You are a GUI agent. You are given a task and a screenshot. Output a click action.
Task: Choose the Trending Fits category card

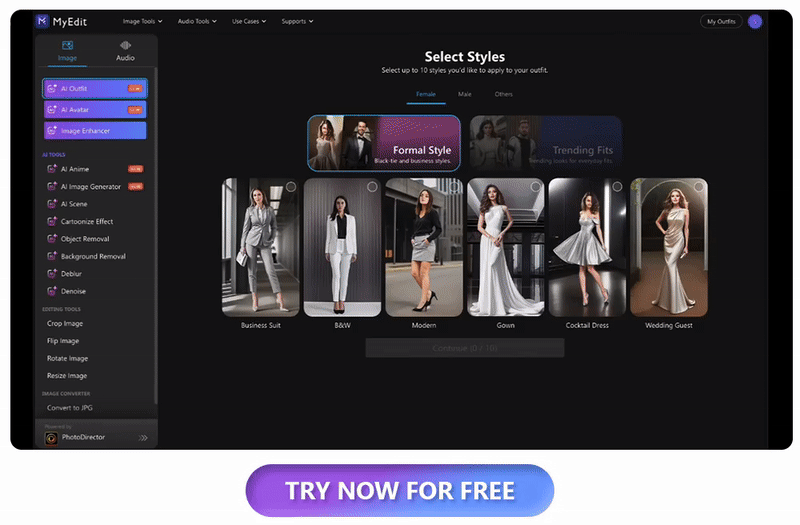pyautogui.click(x=546, y=143)
